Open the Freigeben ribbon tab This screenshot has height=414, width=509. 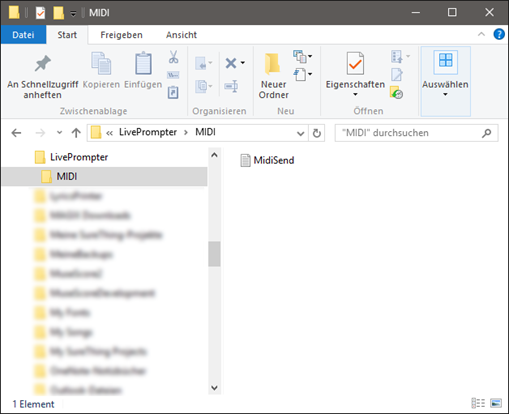121,35
